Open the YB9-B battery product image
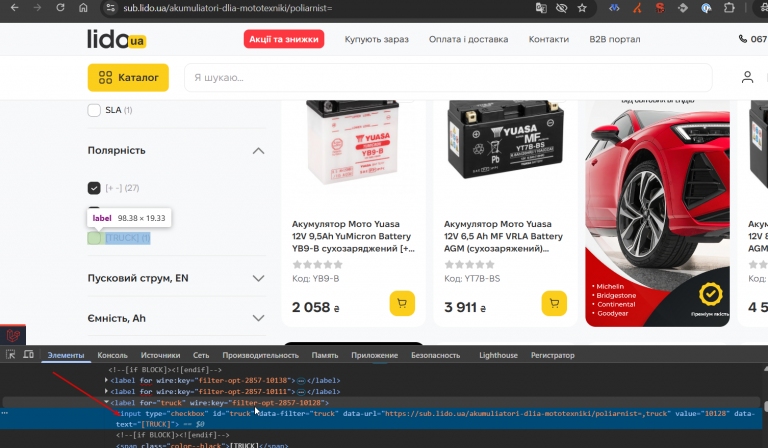The height and width of the screenshot is (448, 768). [x=353, y=143]
